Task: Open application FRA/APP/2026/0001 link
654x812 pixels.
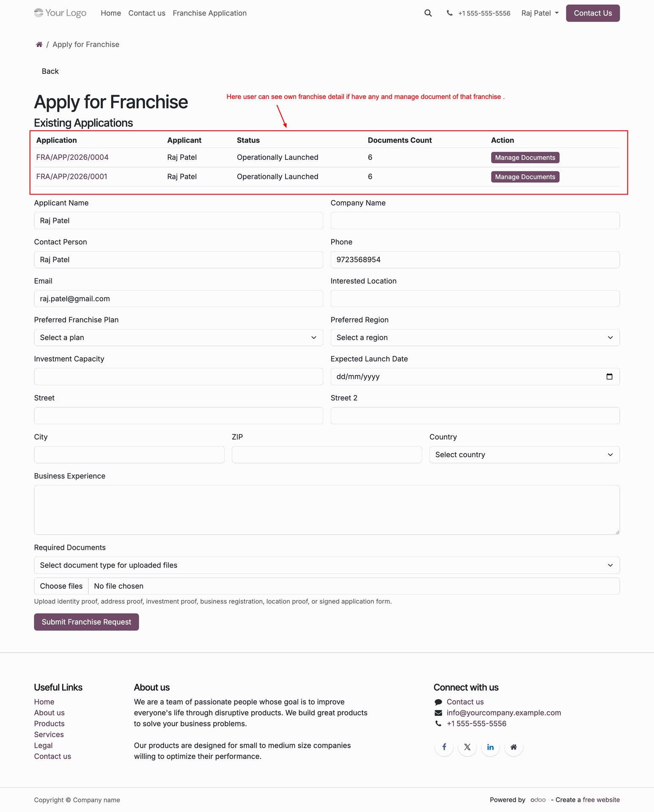Action: click(71, 176)
